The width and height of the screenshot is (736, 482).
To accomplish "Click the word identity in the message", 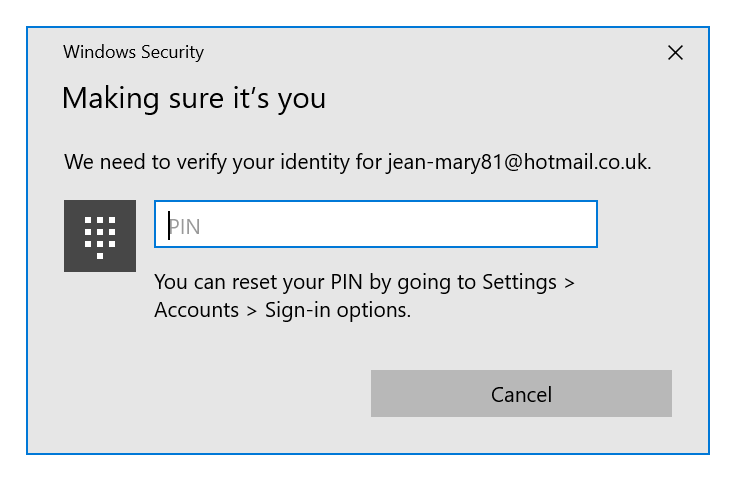I will tap(315, 162).
